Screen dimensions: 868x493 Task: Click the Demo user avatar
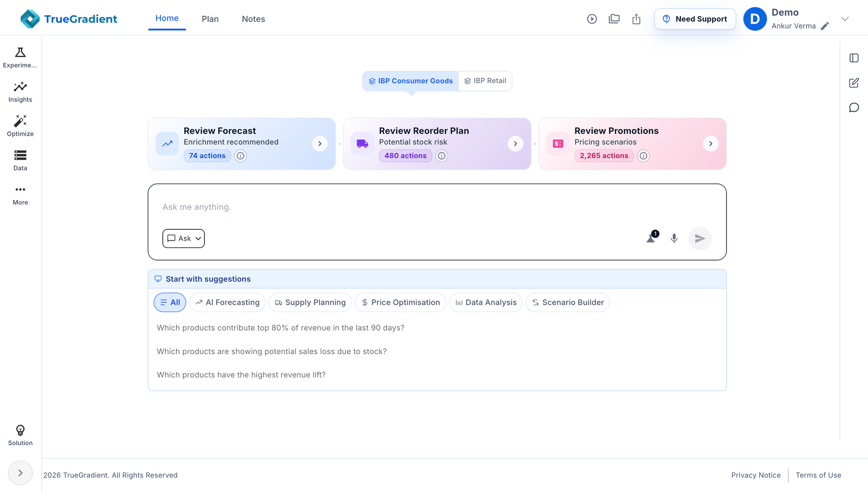[755, 19]
